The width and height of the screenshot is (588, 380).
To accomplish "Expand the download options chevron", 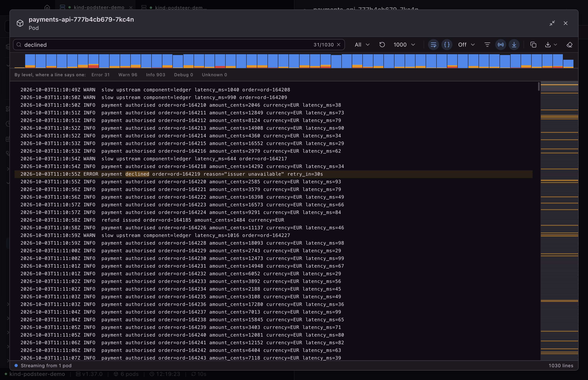I will tap(555, 45).
